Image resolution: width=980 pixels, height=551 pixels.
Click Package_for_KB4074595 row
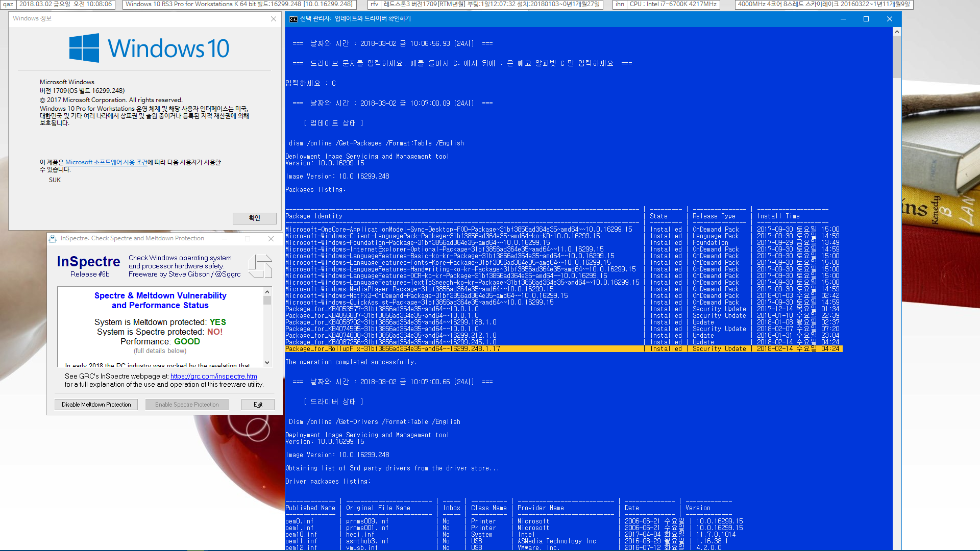pyautogui.click(x=562, y=329)
